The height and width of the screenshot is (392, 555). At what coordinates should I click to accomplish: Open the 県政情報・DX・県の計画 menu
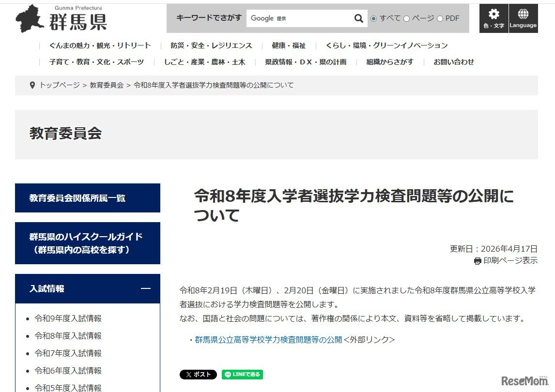pyautogui.click(x=305, y=62)
